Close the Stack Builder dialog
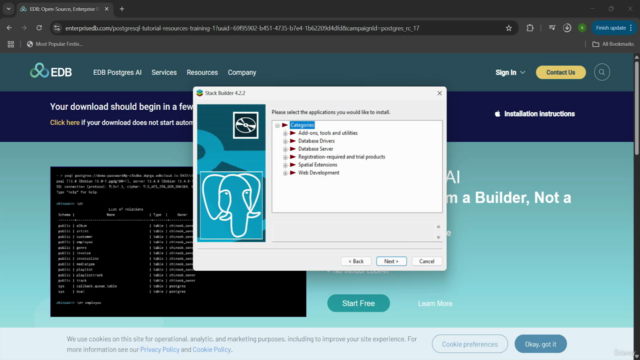The image size is (640, 360). 440,93
